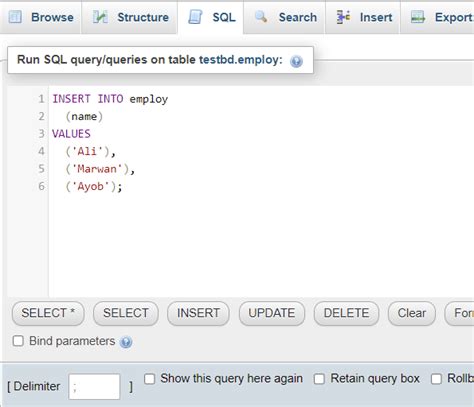The image size is (474, 407).
Task: Tick Show this query here again
Action: 150,379
